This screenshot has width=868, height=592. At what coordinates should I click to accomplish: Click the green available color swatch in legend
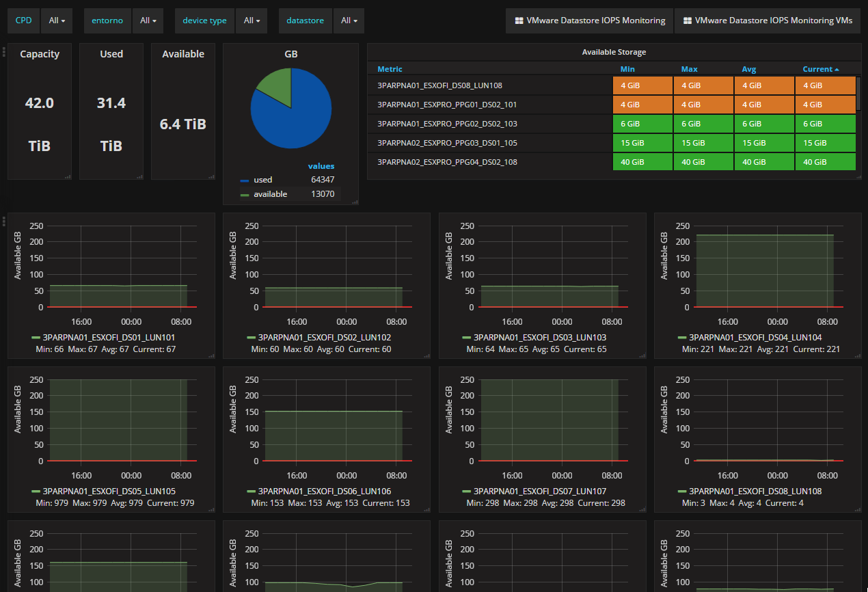245,196
